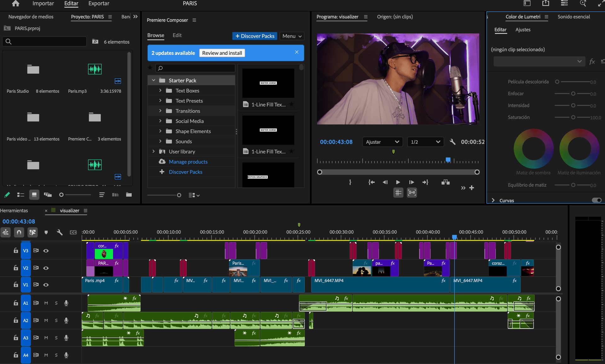This screenshot has height=364, width=605.
Task: Open Discover Packs link in the tree
Action: coord(186,172)
